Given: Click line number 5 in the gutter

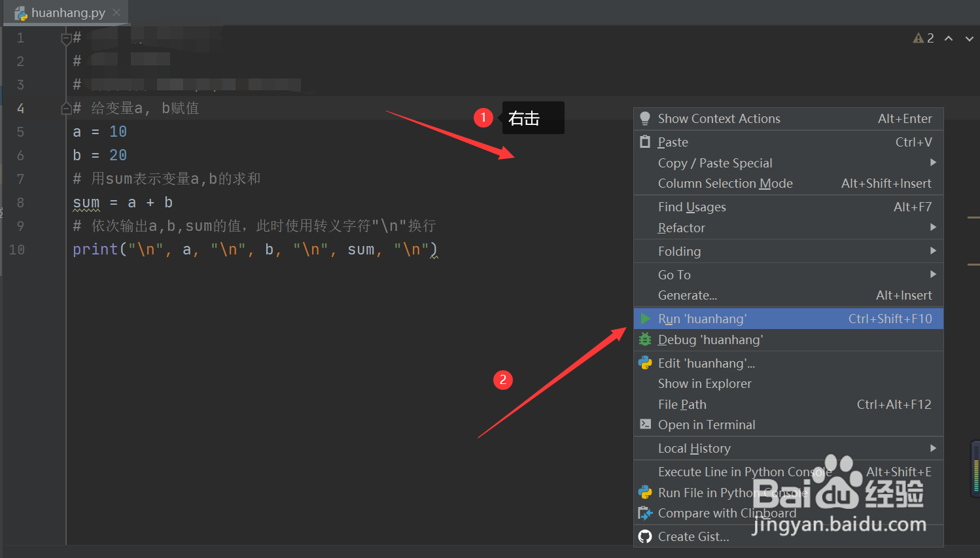Looking at the screenshot, I should click(x=20, y=132).
